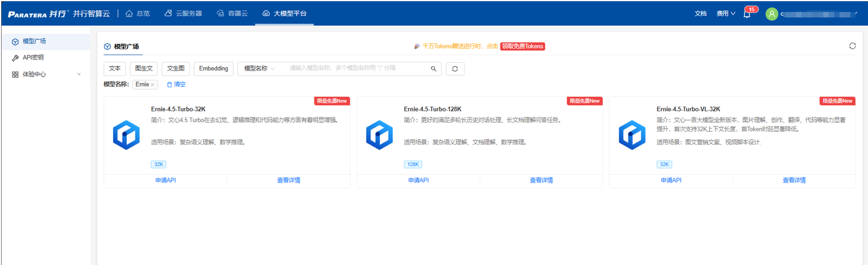Click the Paratera logo in the header

(37, 14)
